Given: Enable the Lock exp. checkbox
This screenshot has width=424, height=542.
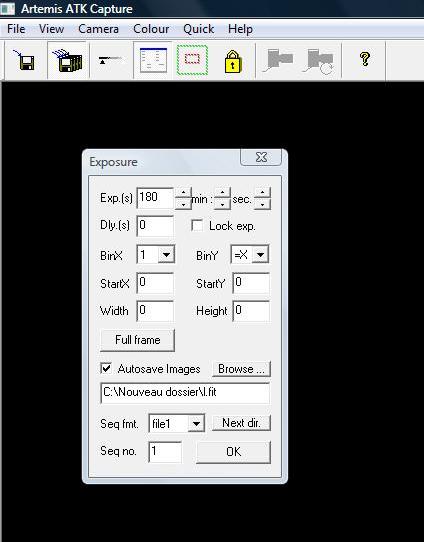Looking at the screenshot, I should (x=197, y=226).
